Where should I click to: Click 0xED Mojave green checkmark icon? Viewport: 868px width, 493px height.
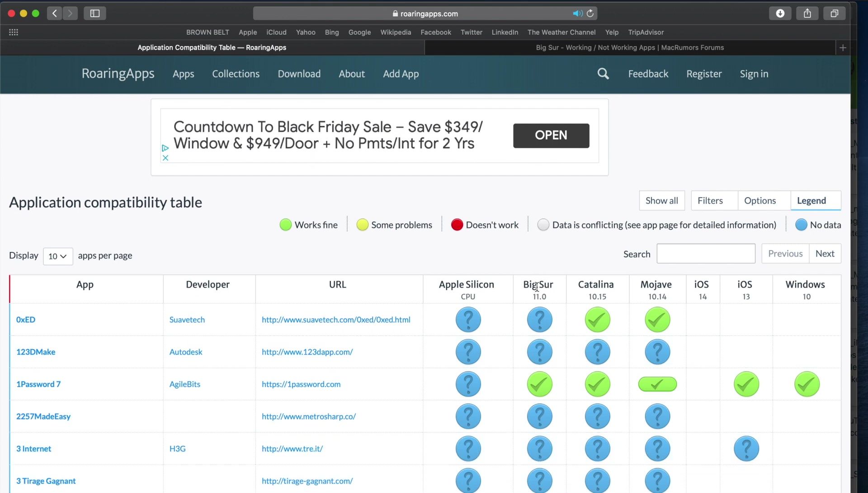(x=657, y=320)
